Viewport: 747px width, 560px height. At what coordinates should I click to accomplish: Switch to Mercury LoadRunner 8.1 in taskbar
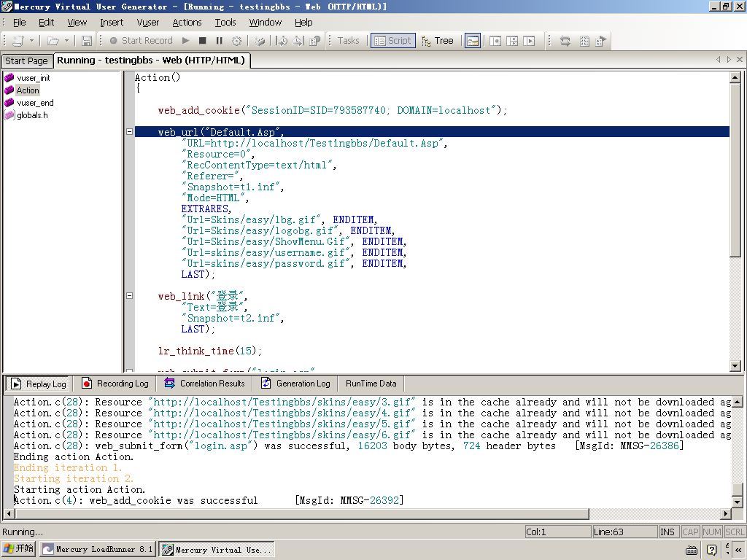[98, 549]
